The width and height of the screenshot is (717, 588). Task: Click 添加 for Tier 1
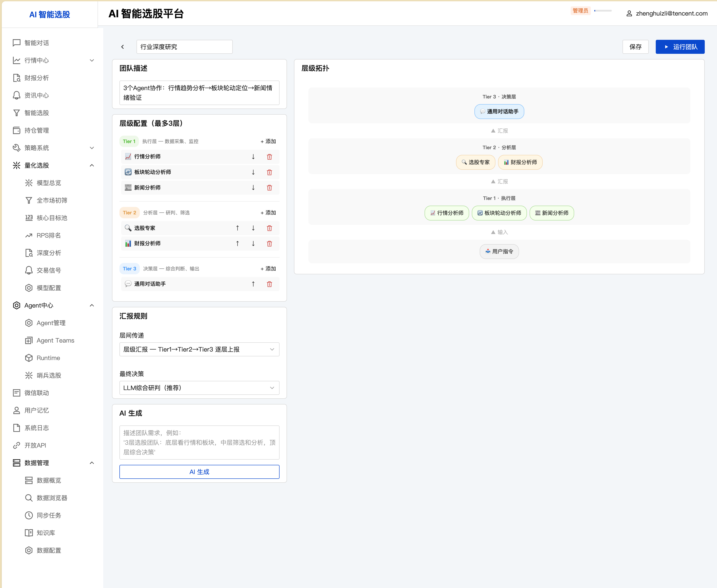(x=268, y=141)
